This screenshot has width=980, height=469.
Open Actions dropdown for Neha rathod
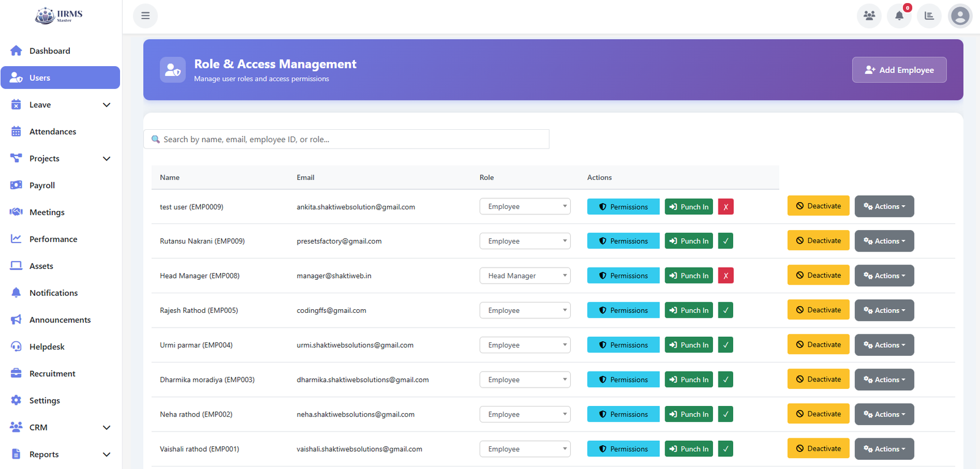[884, 415]
